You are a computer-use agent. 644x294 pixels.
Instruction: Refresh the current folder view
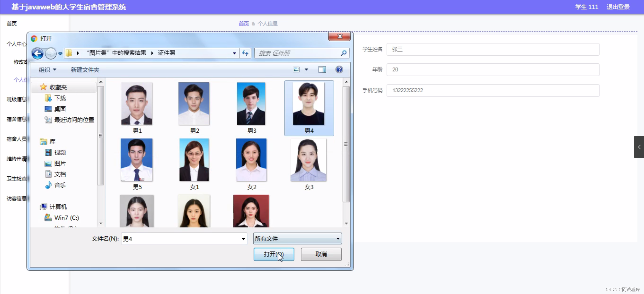coord(244,53)
